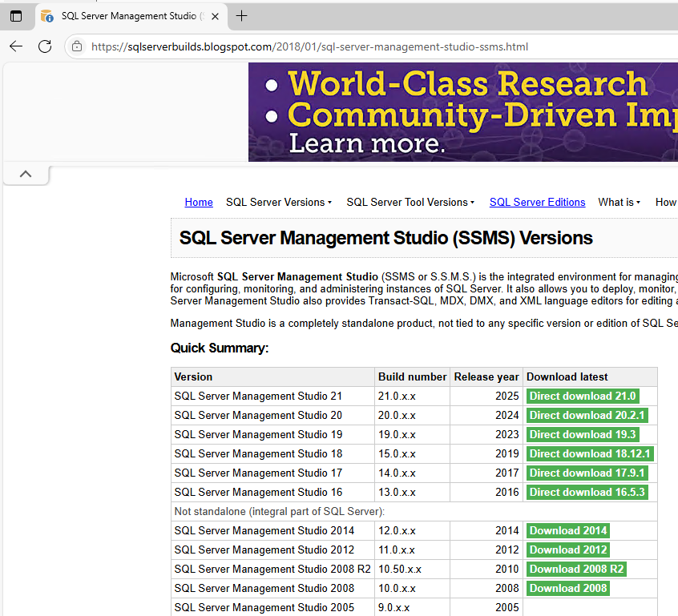Click the back arrow navigation button

coord(16,46)
